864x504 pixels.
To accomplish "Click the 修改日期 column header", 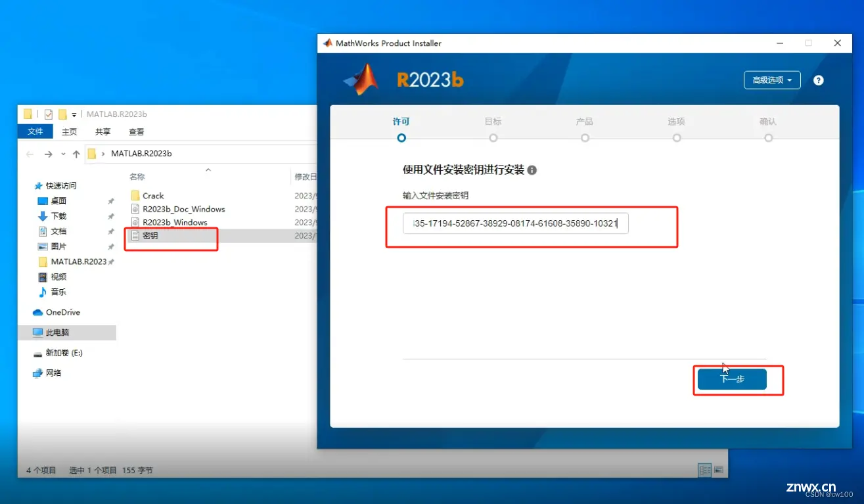I will (306, 177).
